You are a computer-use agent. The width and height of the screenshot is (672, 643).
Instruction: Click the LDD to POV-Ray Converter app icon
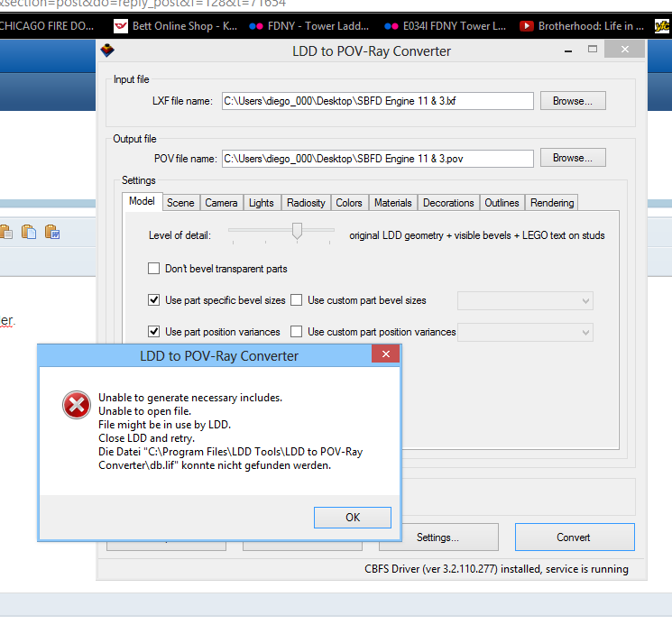tap(108, 51)
